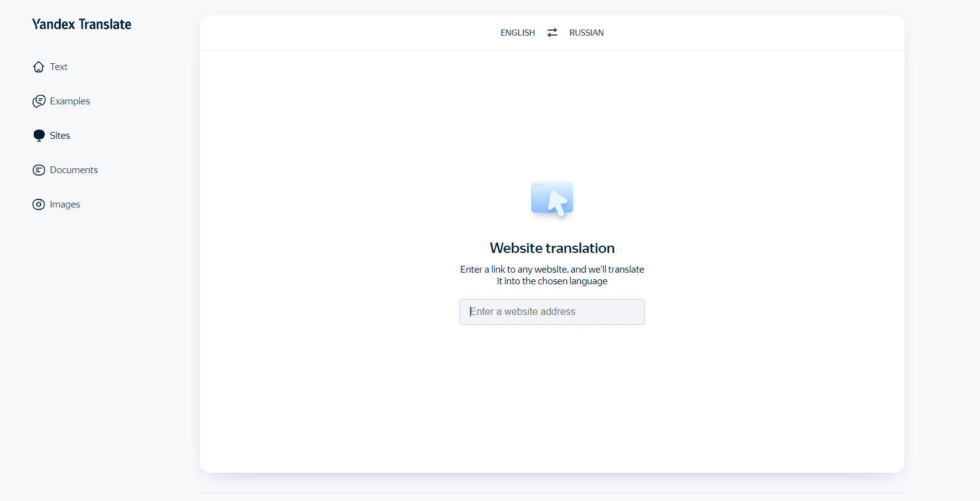Choose the ENGLISH source language
Screen dimensions: 980x501
click(x=518, y=33)
